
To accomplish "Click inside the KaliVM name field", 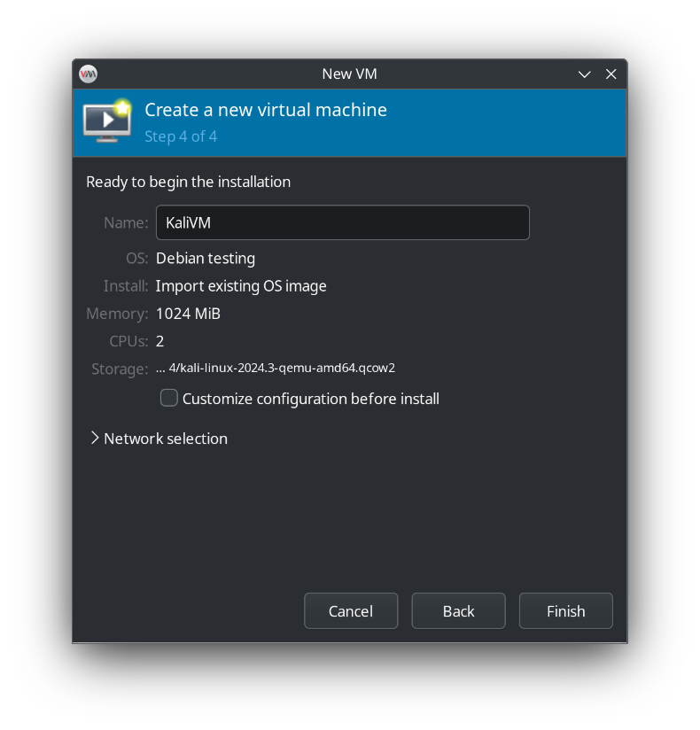I will pyautogui.click(x=343, y=222).
